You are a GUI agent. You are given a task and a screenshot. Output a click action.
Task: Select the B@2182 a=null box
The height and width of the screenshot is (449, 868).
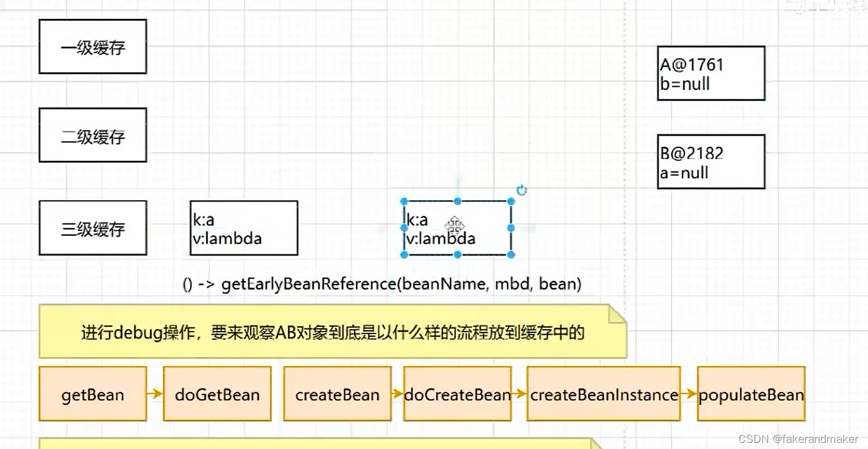point(711,162)
